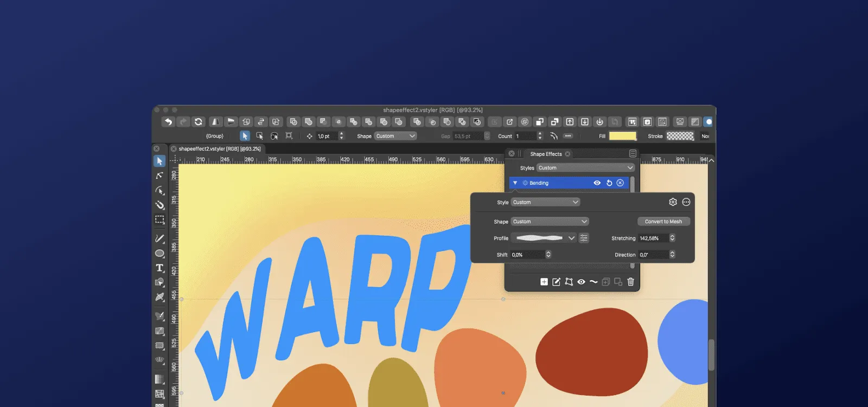This screenshot has height=407, width=868.
Task: Click the canvas vertical scrollbar thumb
Action: (x=711, y=355)
